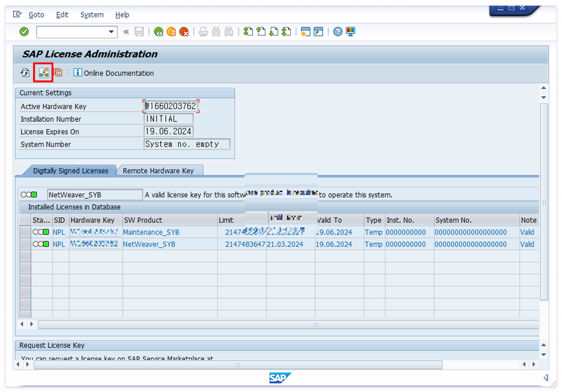Click the License Expires On field
562x392 pixels.
pyautogui.click(x=168, y=132)
